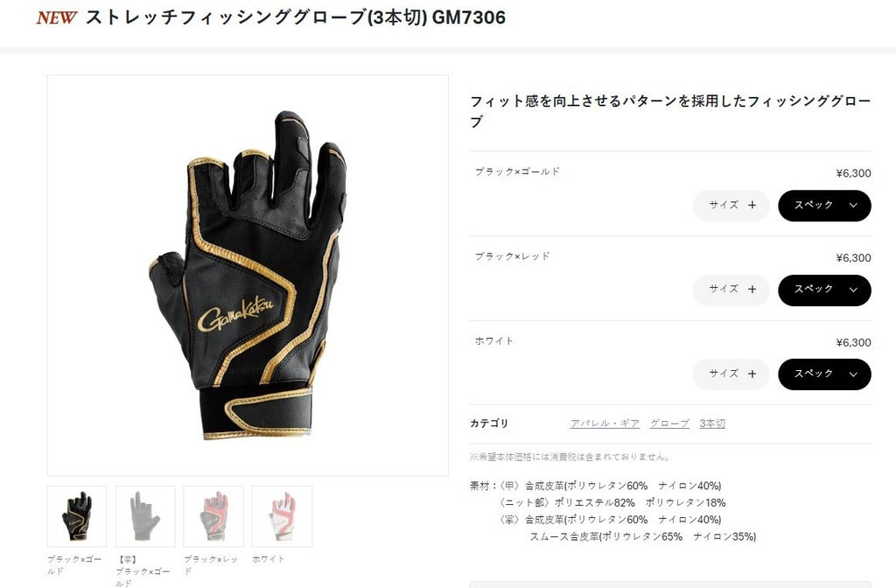Select ブラック×ゴールド glove thumbnail
Image resolution: width=896 pixels, height=588 pixels.
coord(77,516)
